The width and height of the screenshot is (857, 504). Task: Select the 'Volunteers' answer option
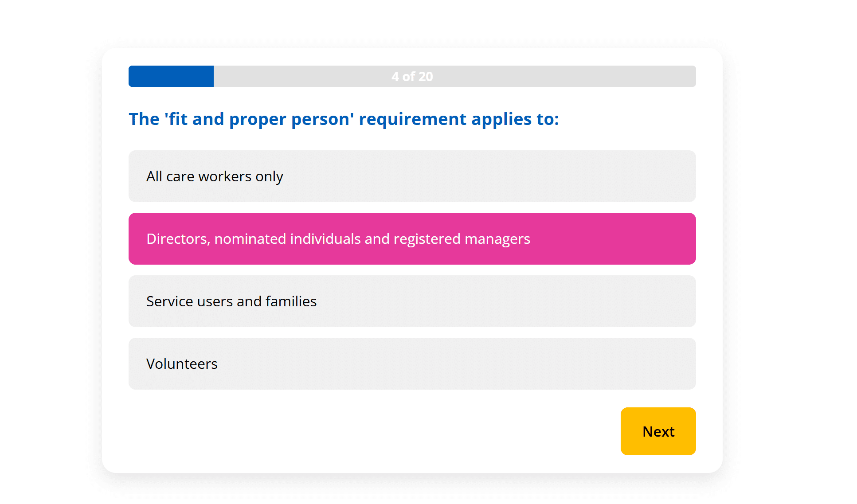[411, 363]
